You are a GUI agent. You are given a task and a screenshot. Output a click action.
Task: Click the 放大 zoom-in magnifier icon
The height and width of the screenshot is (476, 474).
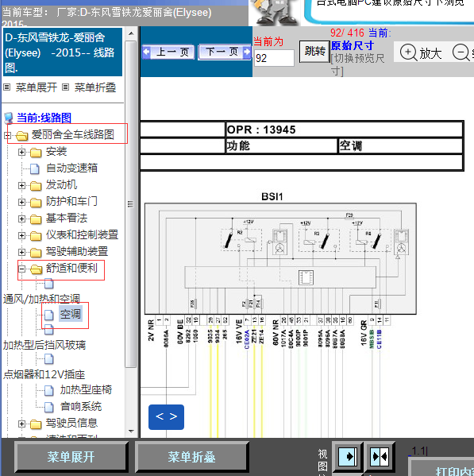coord(408,52)
